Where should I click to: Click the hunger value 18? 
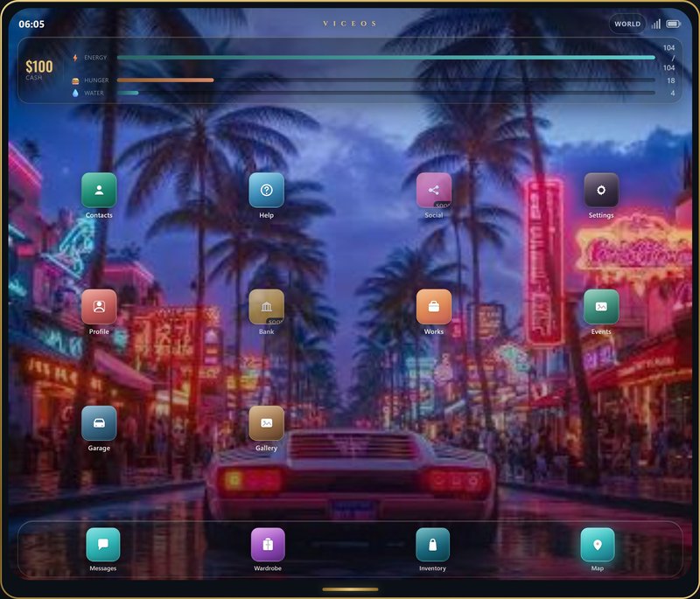click(670, 80)
